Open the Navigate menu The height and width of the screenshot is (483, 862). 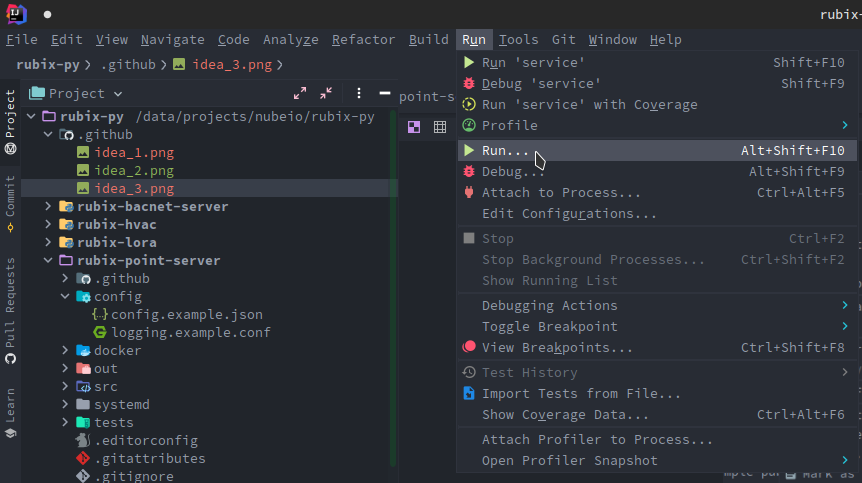pos(173,40)
